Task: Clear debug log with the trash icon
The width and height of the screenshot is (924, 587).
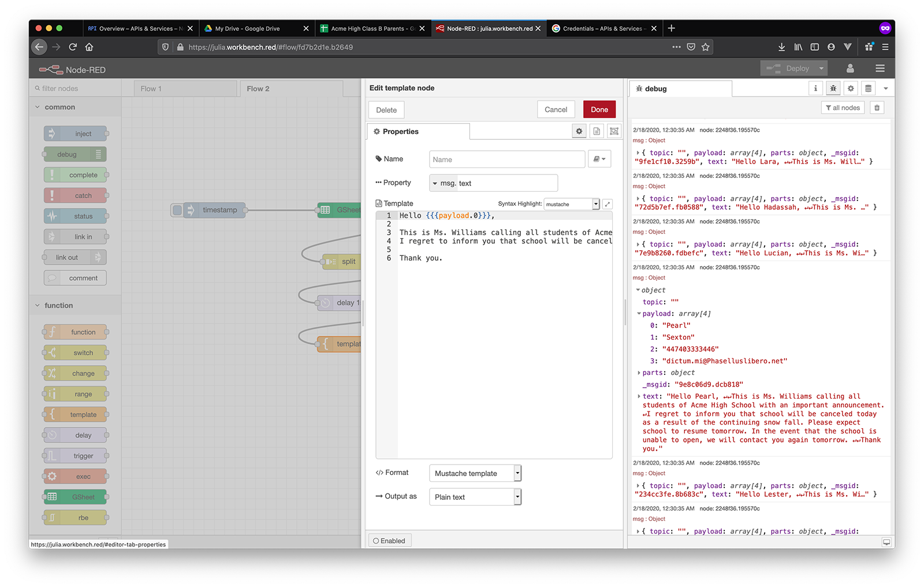Action: click(877, 107)
